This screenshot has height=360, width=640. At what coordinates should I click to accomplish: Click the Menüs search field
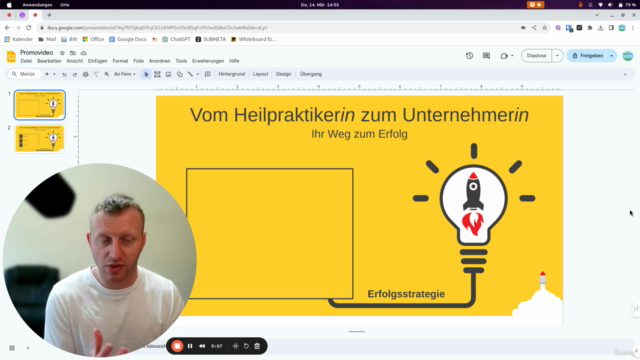24,74
